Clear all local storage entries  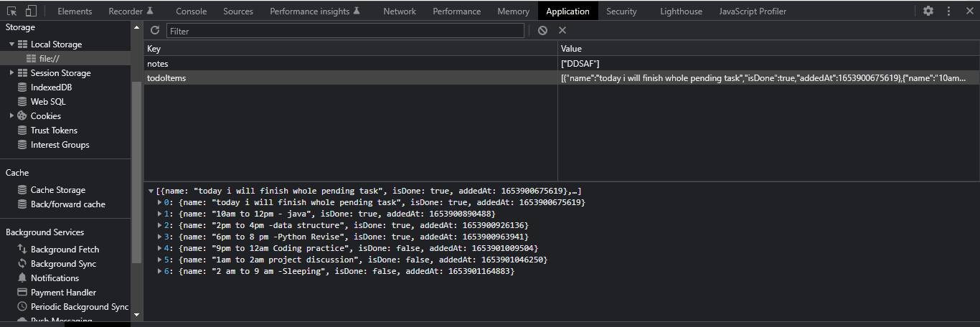point(542,30)
